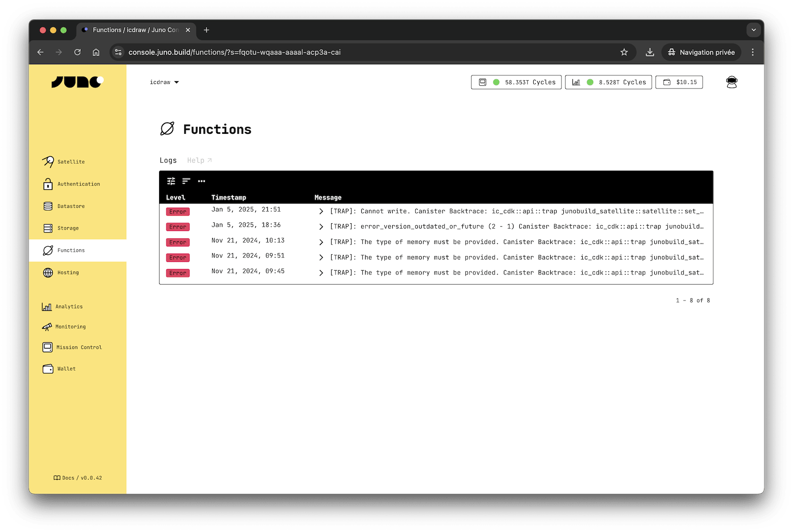Click the Docs / v0.0.42 link
Screen dimensions: 793x532
(77, 477)
